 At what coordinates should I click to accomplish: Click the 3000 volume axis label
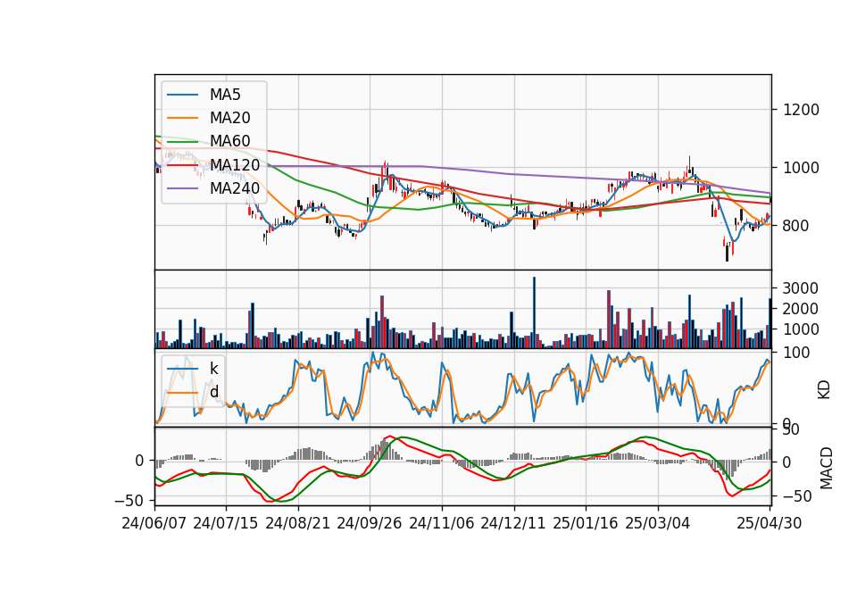tap(801, 288)
